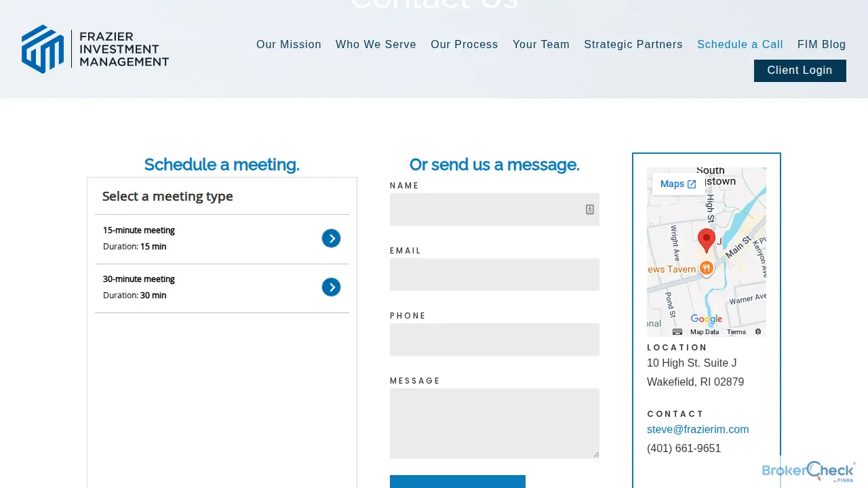Click the Terms link on the map
The height and width of the screenshot is (488, 868).
tap(736, 332)
